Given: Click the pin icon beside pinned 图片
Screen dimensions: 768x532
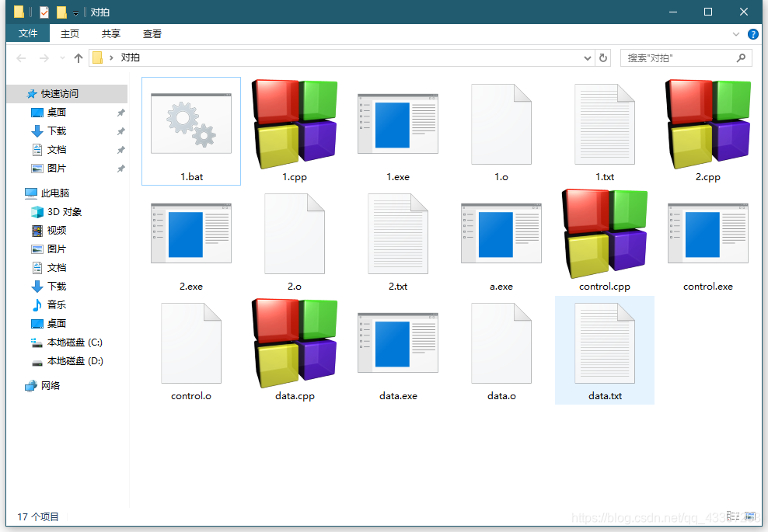Looking at the screenshot, I should pyautogui.click(x=120, y=169).
